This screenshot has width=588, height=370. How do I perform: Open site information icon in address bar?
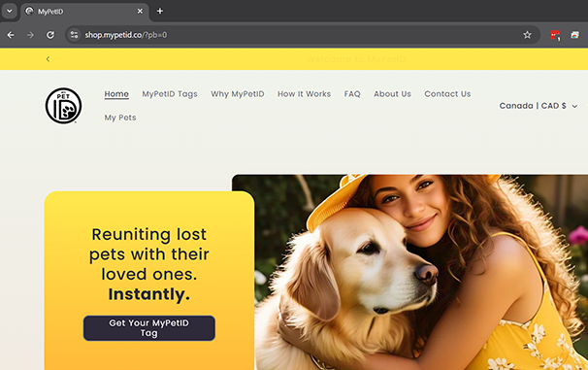(x=75, y=35)
